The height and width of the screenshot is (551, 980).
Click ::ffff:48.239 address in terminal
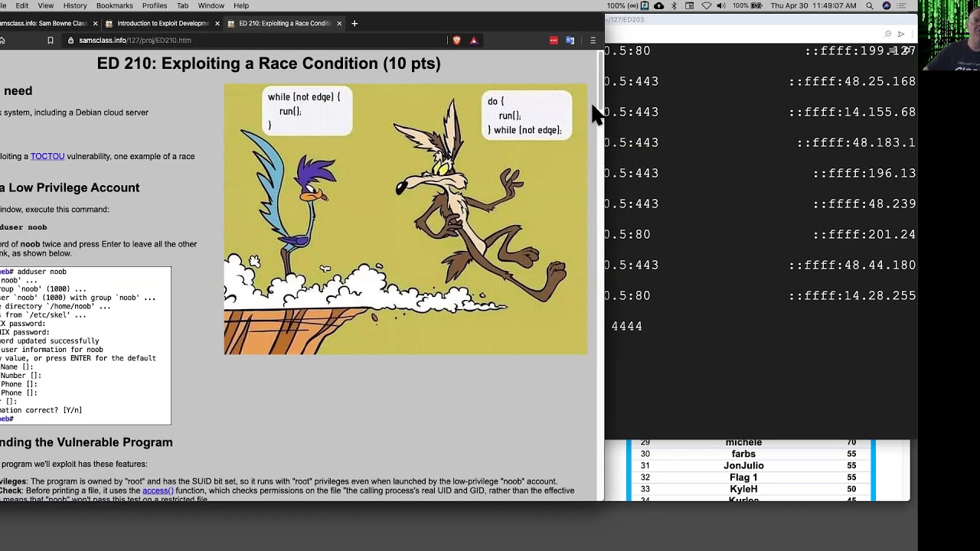864,204
